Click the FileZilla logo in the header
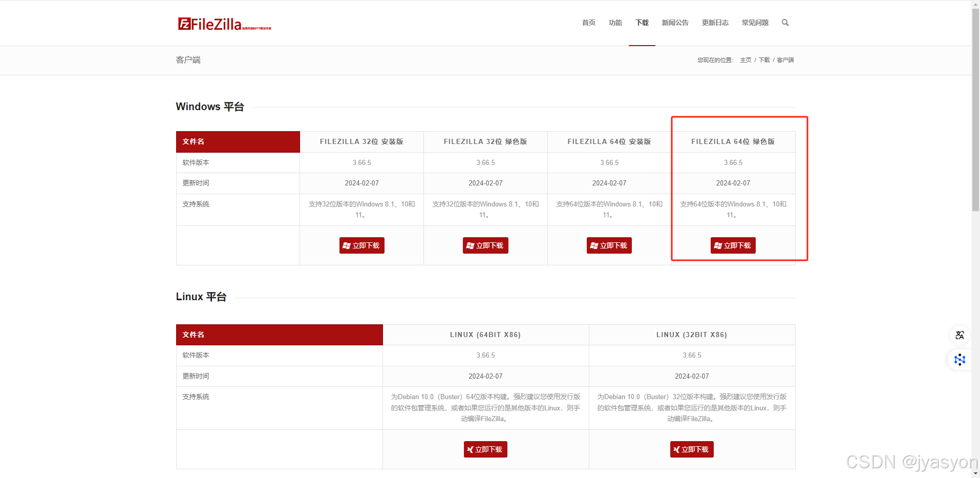980x478 pixels. (224, 23)
